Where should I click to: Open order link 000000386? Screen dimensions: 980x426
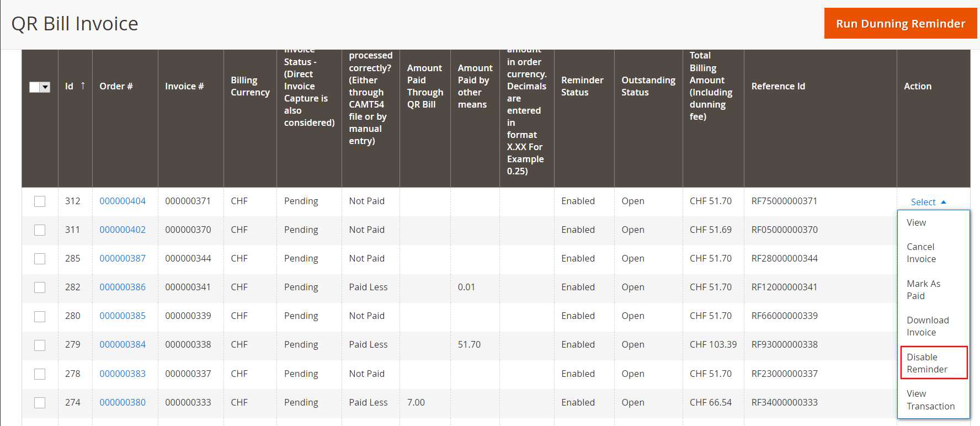click(x=122, y=287)
